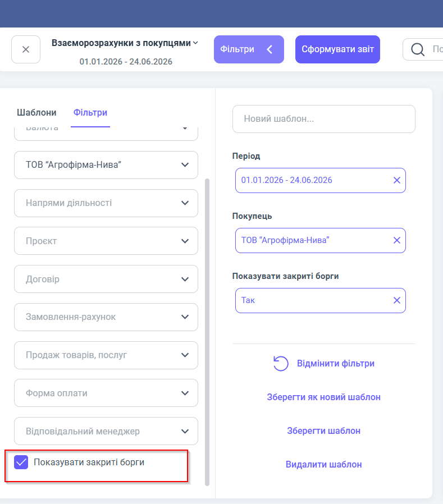The width and height of the screenshot is (443, 504).
Task: Open the Проєкт dropdown
Action: coord(106,241)
